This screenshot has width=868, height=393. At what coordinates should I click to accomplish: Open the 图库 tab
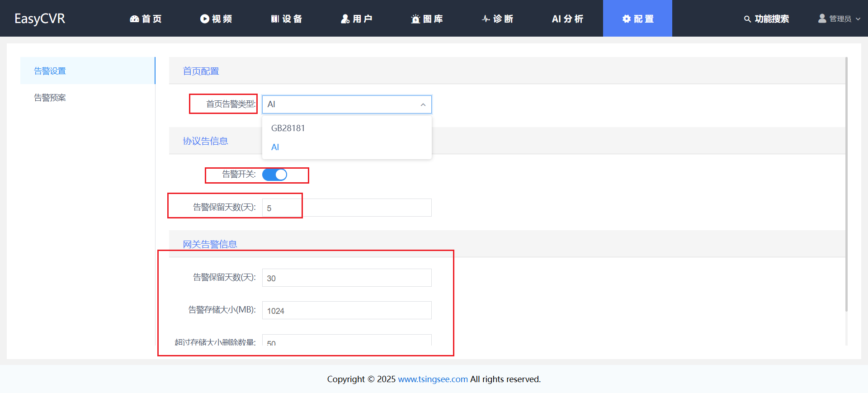click(427, 19)
